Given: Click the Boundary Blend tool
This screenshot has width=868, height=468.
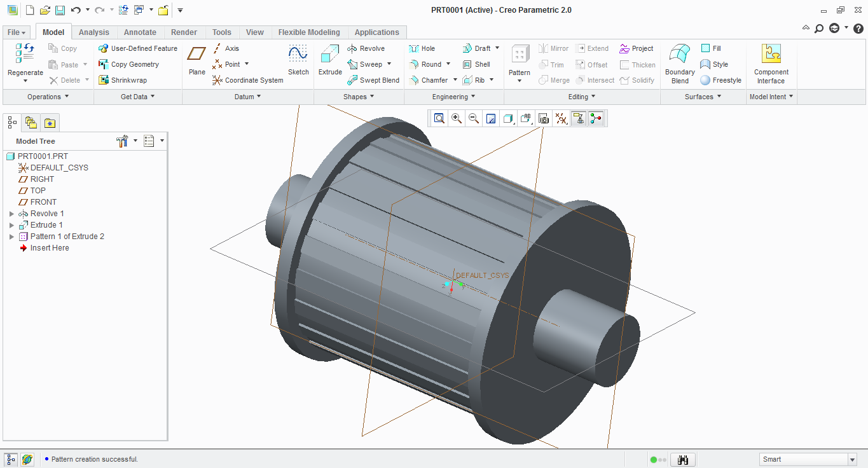Looking at the screenshot, I should [680, 64].
